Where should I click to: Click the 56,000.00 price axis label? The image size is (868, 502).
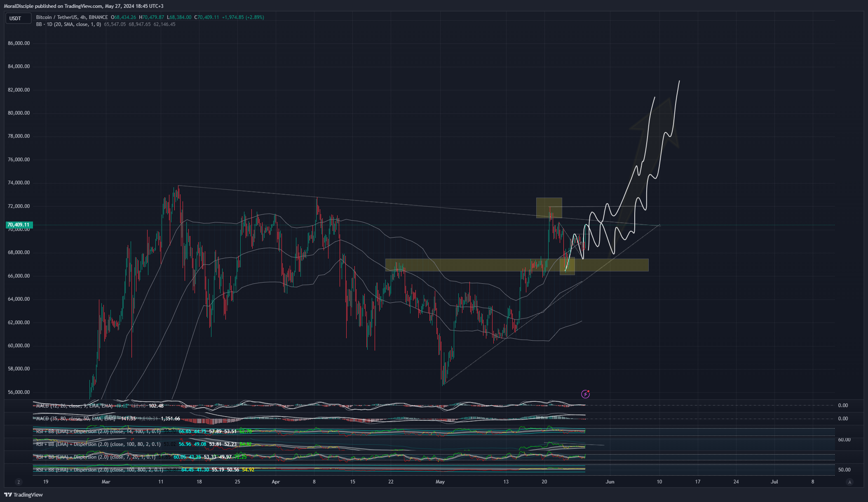[x=19, y=392]
